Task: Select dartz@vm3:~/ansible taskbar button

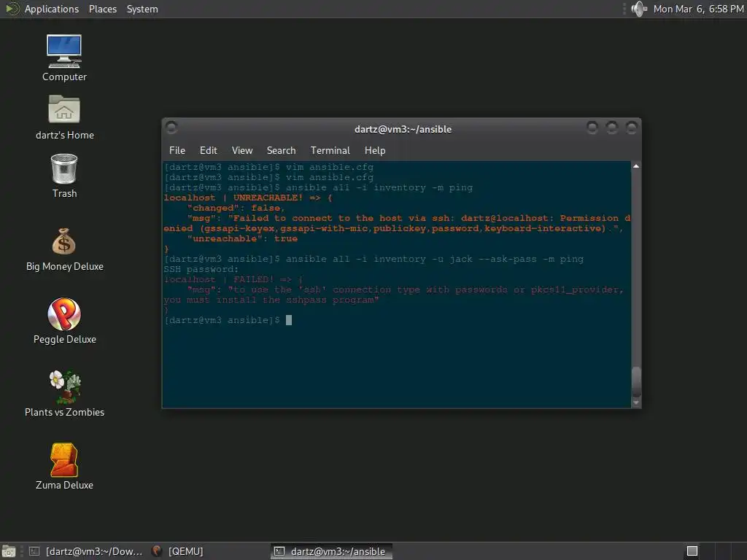Action: click(x=332, y=551)
